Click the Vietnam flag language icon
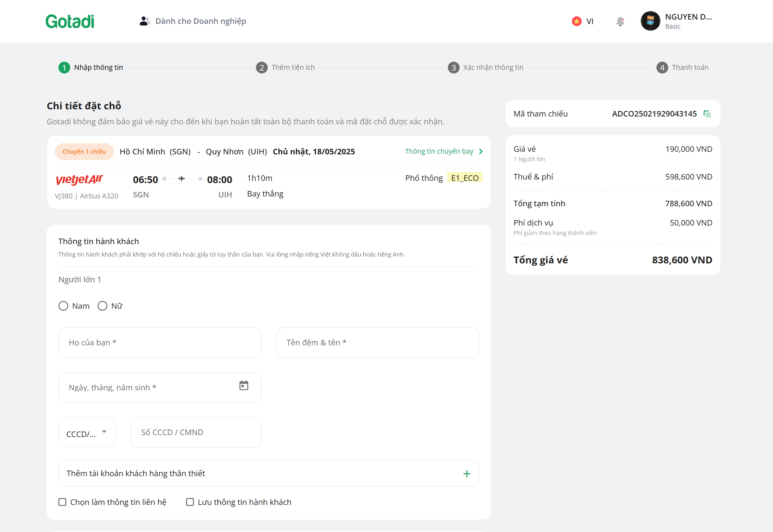 [577, 21]
